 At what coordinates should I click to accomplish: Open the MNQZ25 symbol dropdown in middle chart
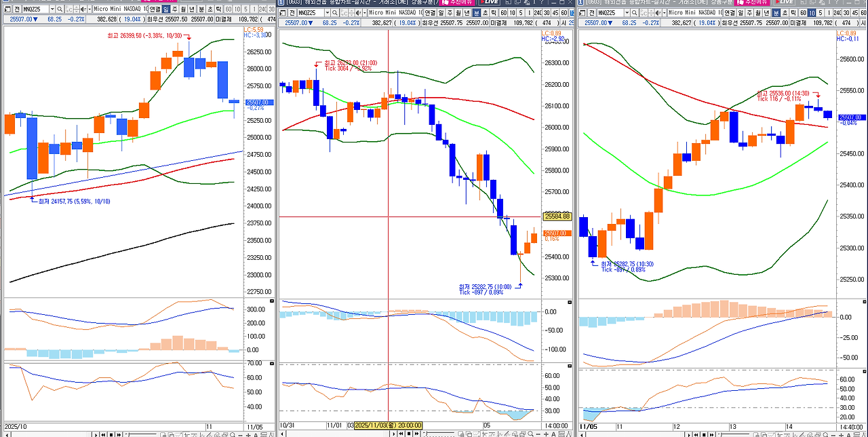328,13
